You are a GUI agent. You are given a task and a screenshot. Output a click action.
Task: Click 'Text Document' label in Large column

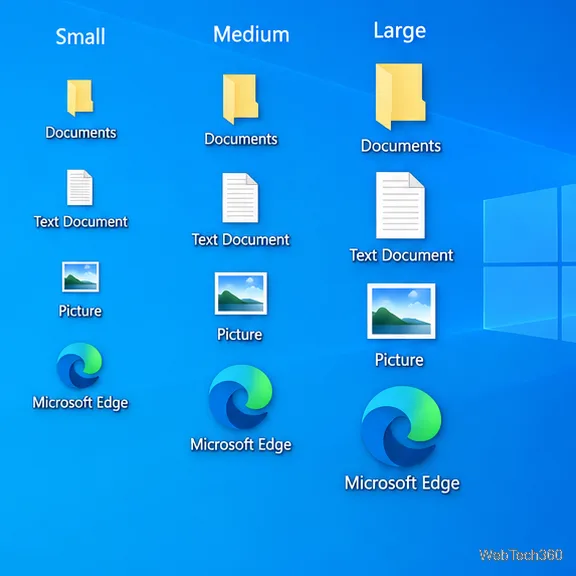point(402,255)
